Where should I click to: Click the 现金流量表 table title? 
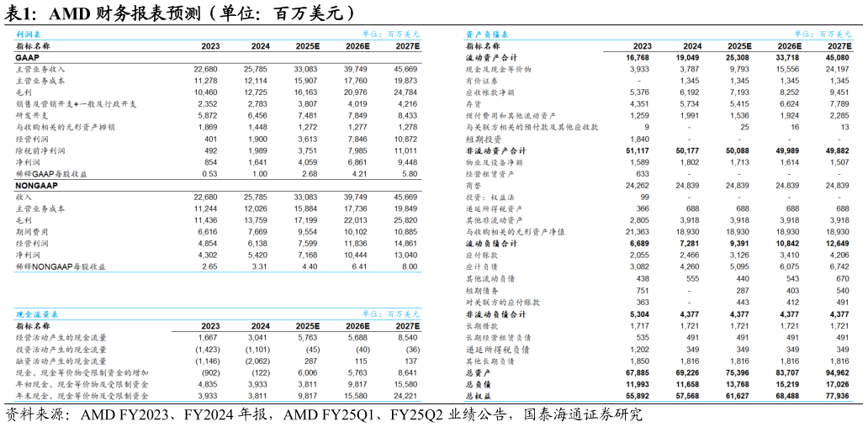pyautogui.click(x=30, y=314)
